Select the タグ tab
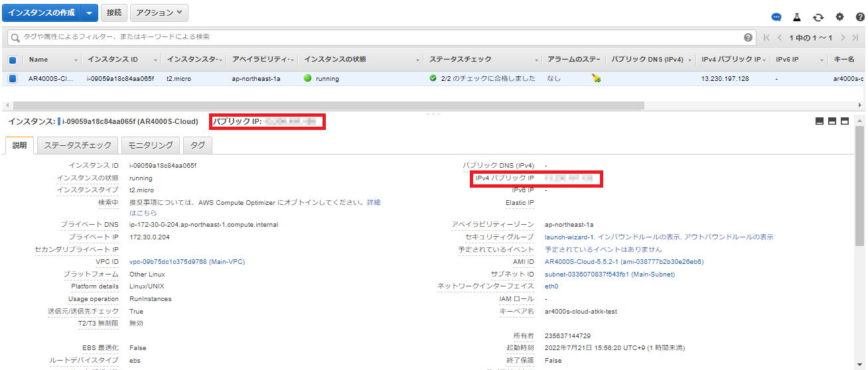The image size is (868, 370). 198,145
